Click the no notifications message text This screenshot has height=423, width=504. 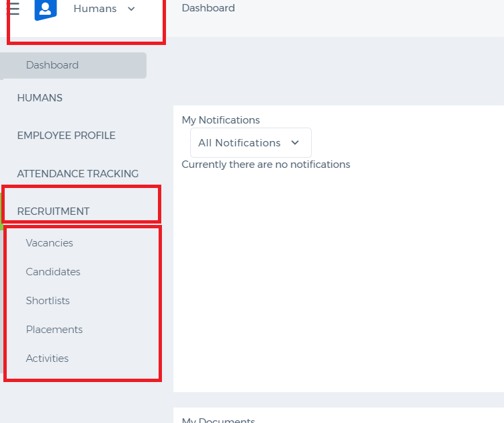tap(266, 164)
